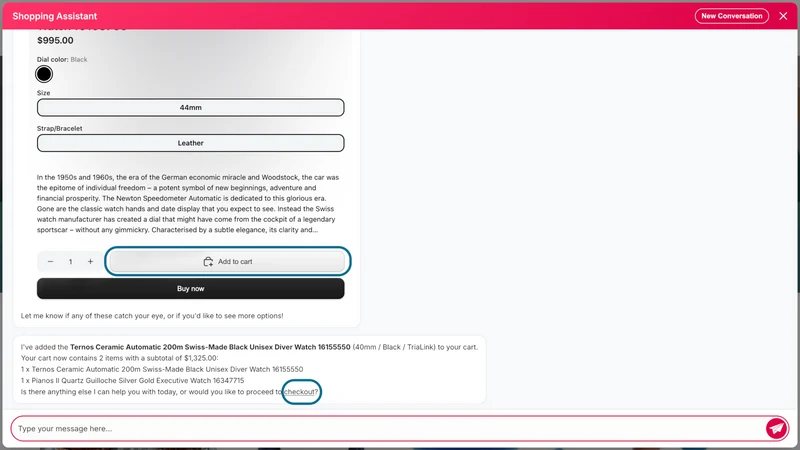The width and height of the screenshot is (800, 450).
Task: Select the Leather strap option
Action: [x=190, y=143]
